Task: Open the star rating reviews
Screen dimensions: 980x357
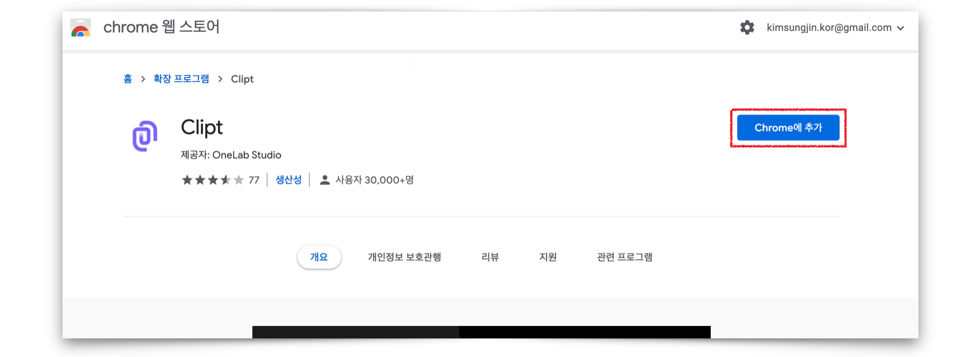Action: tap(212, 180)
